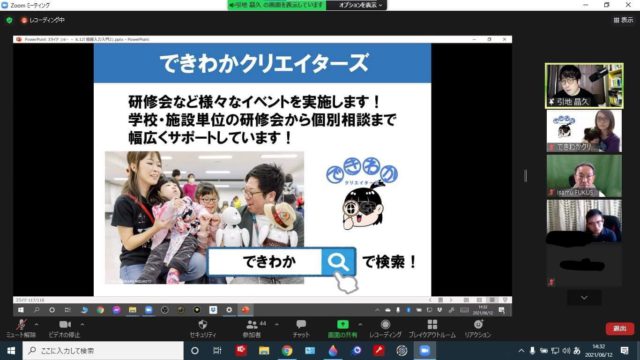Open the Chat panel
640x360 pixels.
(301, 328)
